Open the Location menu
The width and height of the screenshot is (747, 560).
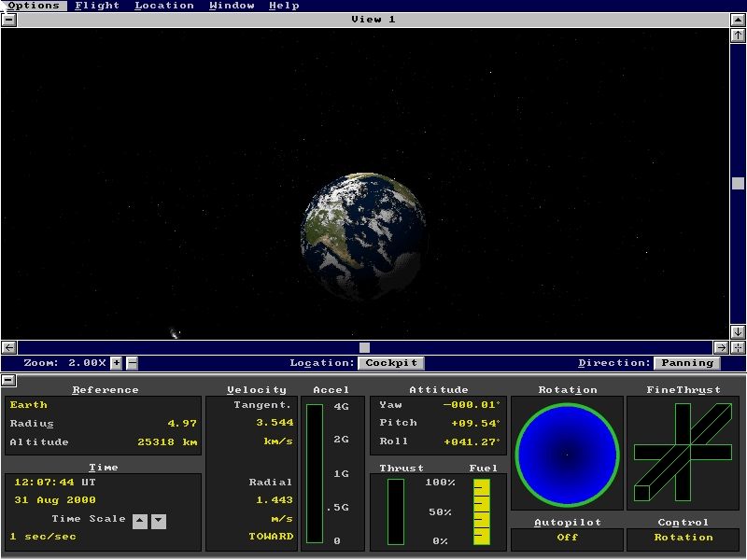164,5
